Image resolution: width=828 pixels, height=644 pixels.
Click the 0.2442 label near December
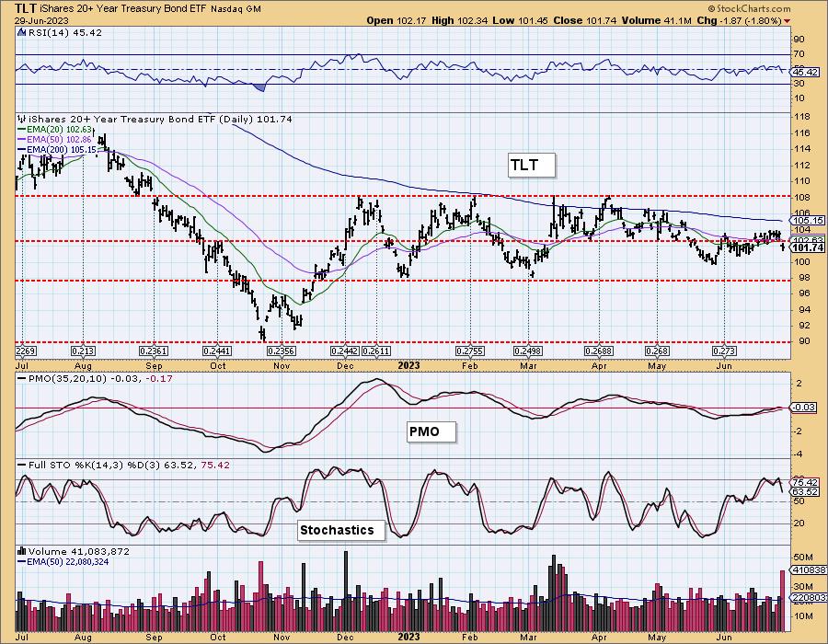[x=345, y=351]
